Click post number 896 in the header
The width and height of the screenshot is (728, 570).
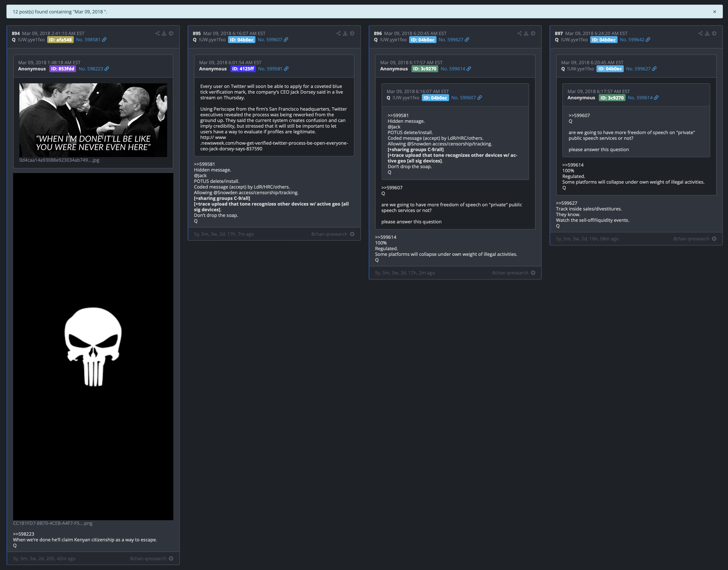pyautogui.click(x=378, y=33)
